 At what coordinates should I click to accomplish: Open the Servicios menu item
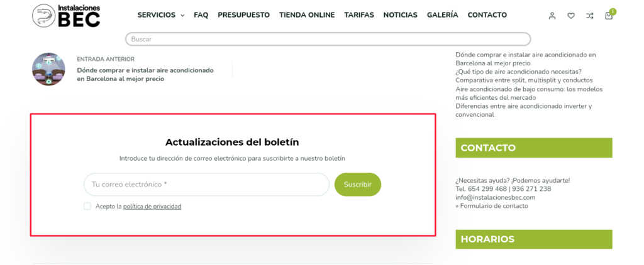coord(157,15)
